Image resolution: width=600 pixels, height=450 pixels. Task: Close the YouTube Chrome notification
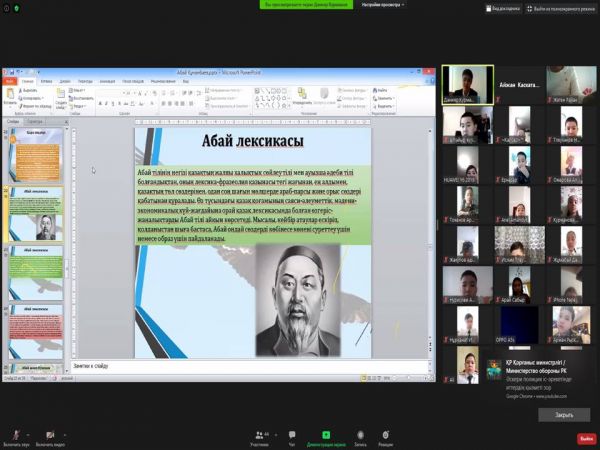[563, 414]
